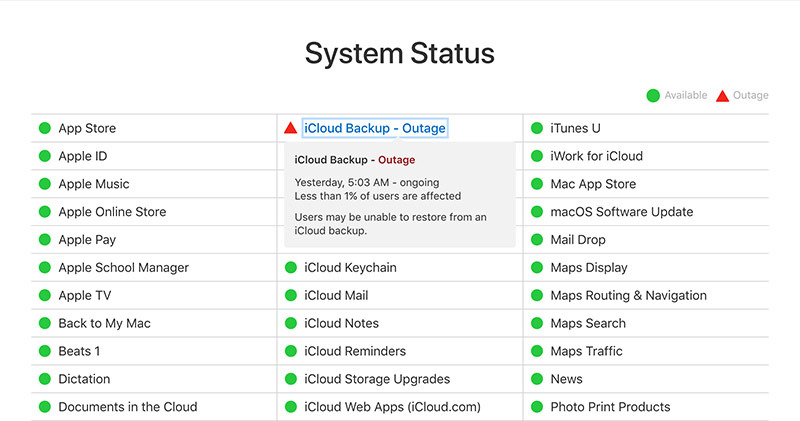Click 'Less than 1% of users are affected'

click(378, 196)
